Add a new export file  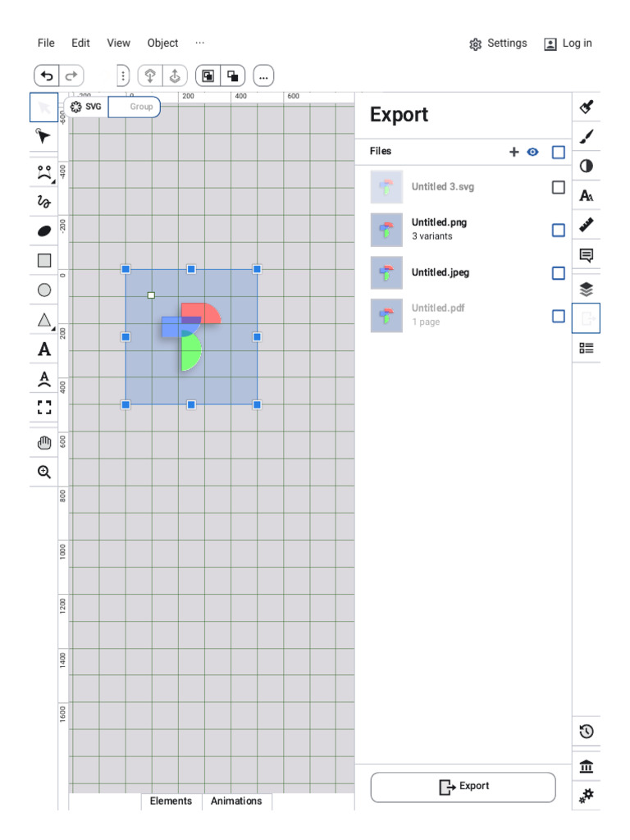pyautogui.click(x=514, y=152)
